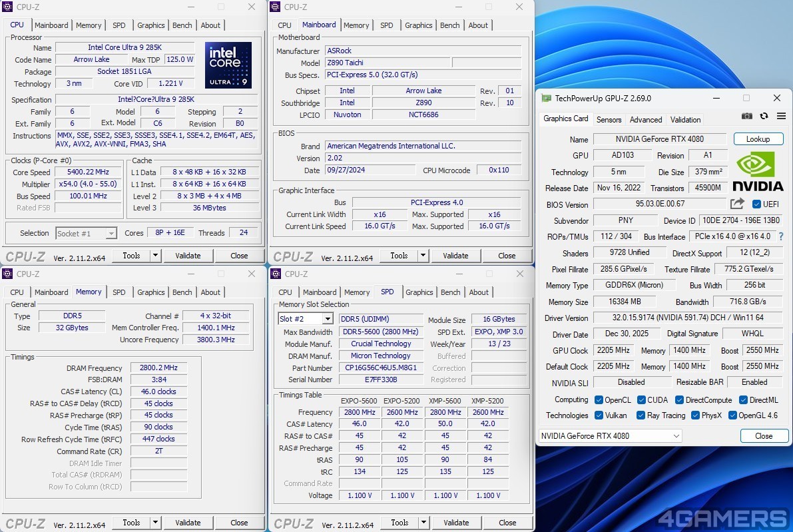The height and width of the screenshot is (532, 793).
Task: Click the Intel Core Ultra 9 logo
Action: [228, 65]
